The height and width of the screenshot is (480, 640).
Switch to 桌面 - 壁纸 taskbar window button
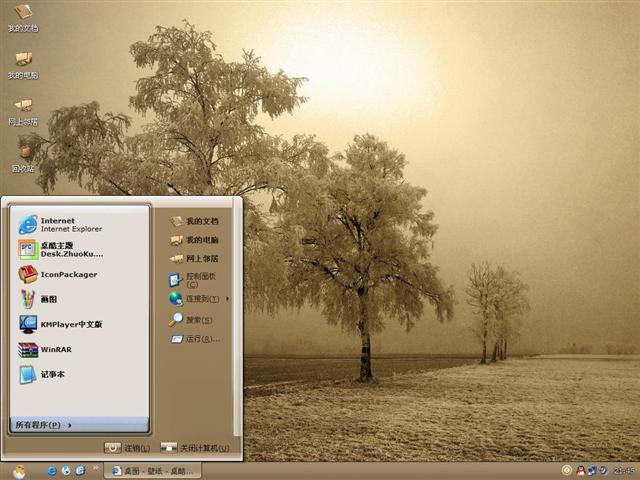[153, 471]
